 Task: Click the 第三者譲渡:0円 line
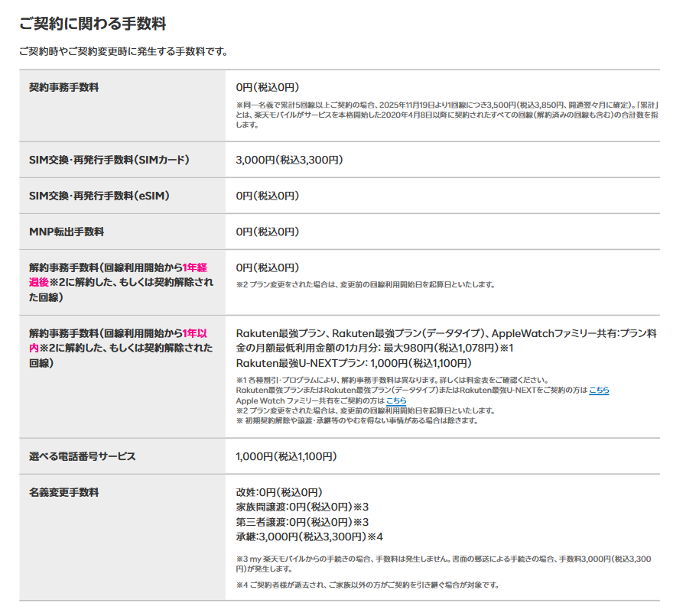point(302,522)
